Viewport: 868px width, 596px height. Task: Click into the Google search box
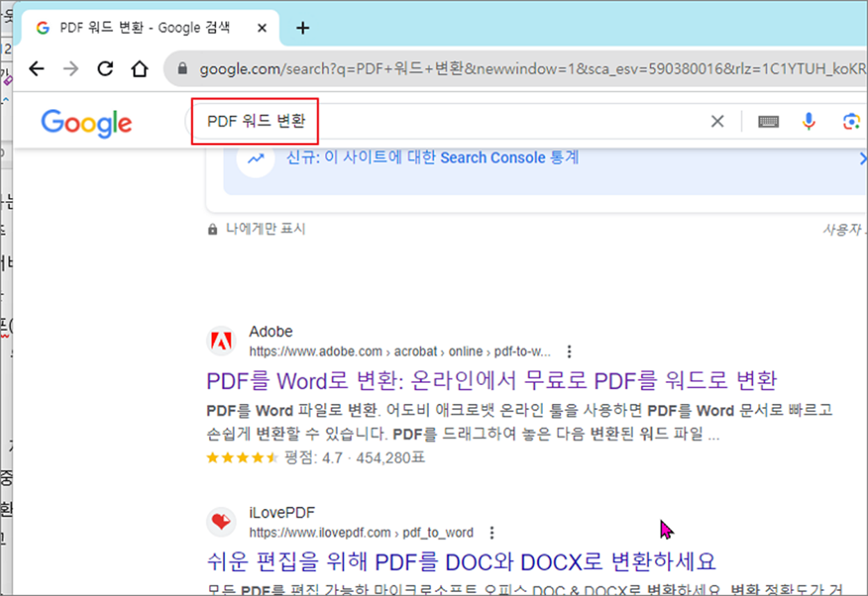444,121
